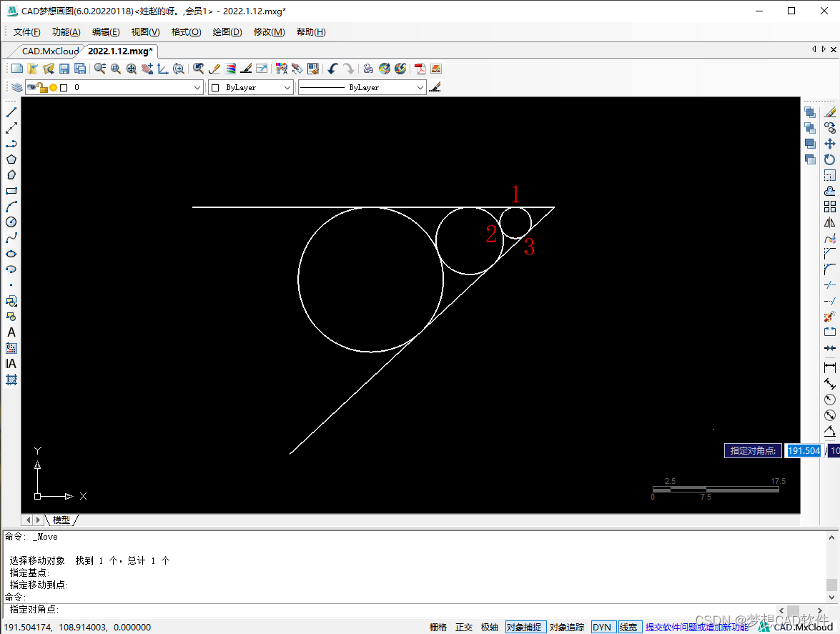840x634 pixels.
Task: Select the single-line Text tool (A)
Action: (11, 332)
